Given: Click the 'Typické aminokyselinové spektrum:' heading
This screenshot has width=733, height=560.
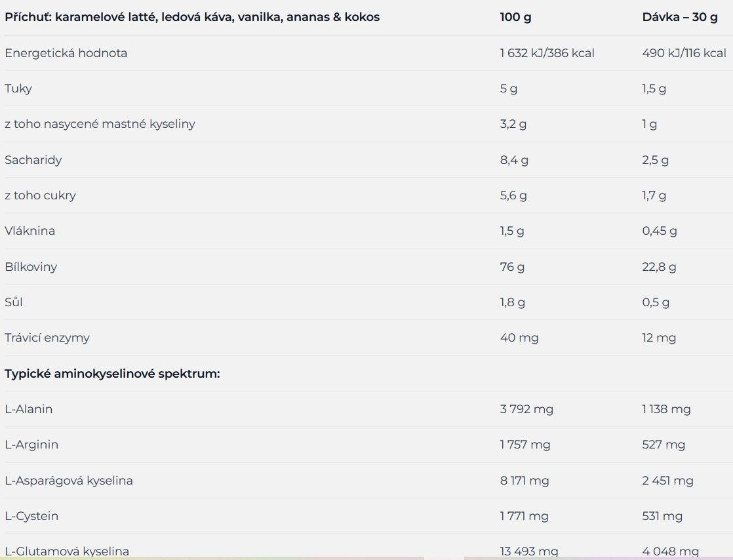Looking at the screenshot, I should [112, 374].
